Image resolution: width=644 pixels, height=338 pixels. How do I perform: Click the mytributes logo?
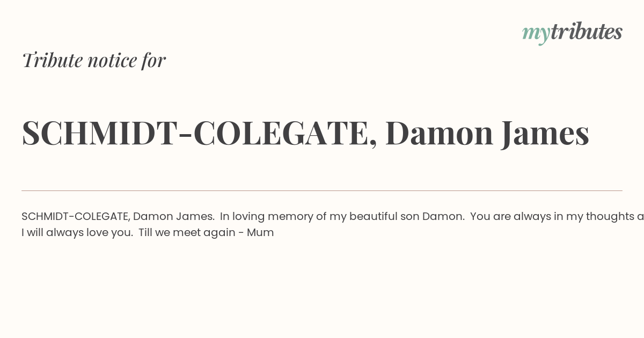[572, 32]
